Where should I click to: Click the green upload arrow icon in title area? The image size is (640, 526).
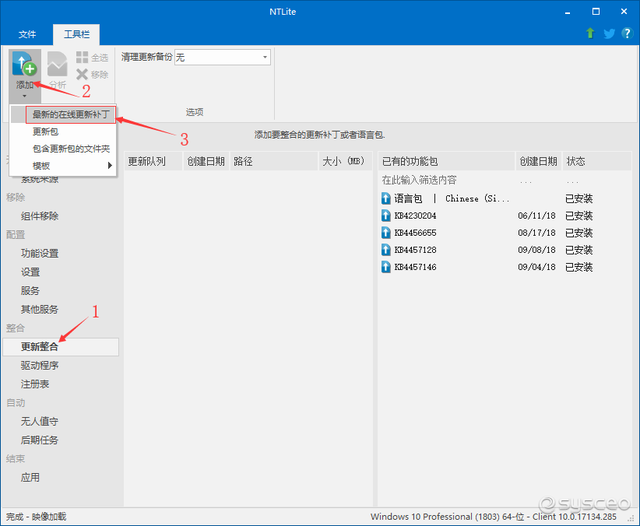(590, 33)
